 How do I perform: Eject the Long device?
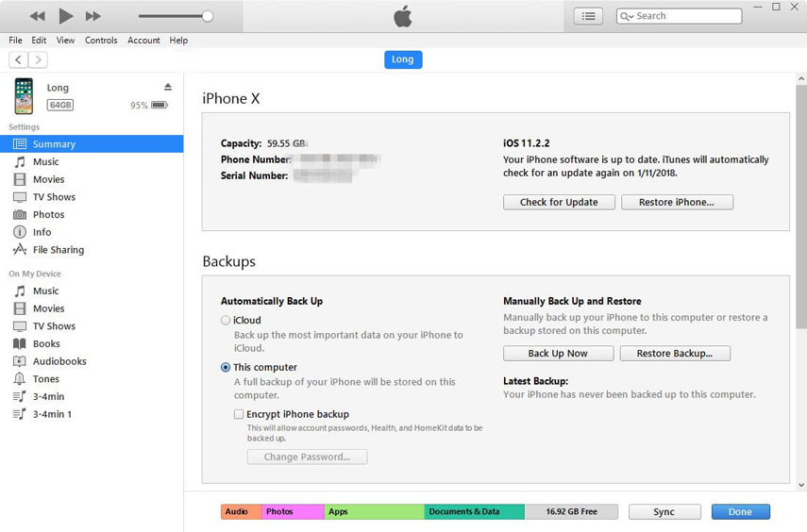[168, 87]
